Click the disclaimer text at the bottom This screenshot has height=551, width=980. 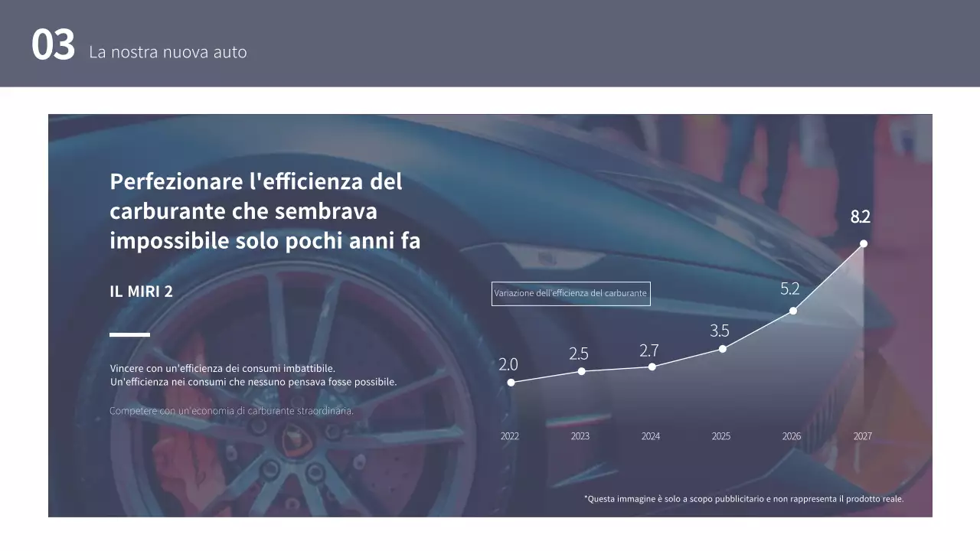pyautogui.click(x=744, y=497)
